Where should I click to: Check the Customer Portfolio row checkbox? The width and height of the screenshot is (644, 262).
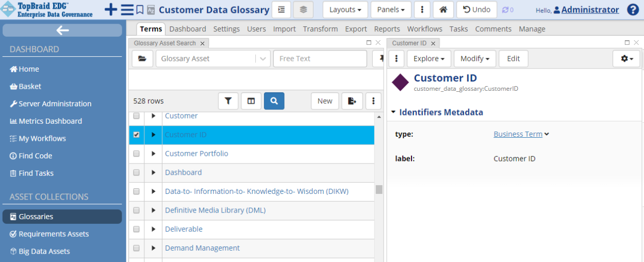coord(136,154)
